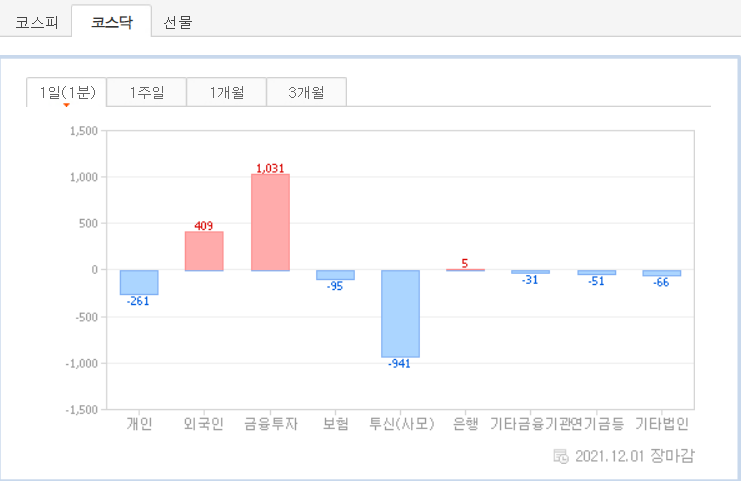Select the 코스닥 tab
This screenshot has height=481, width=745.
point(112,22)
